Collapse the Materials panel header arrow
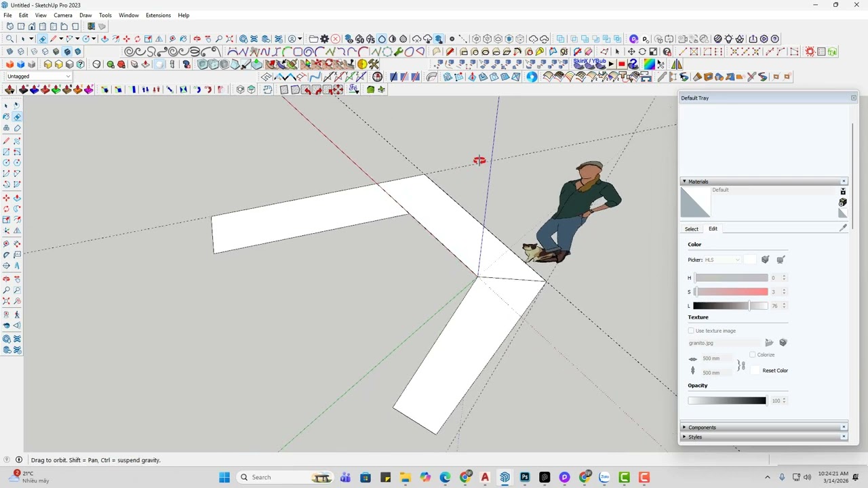This screenshot has height=488, width=868. (684, 182)
